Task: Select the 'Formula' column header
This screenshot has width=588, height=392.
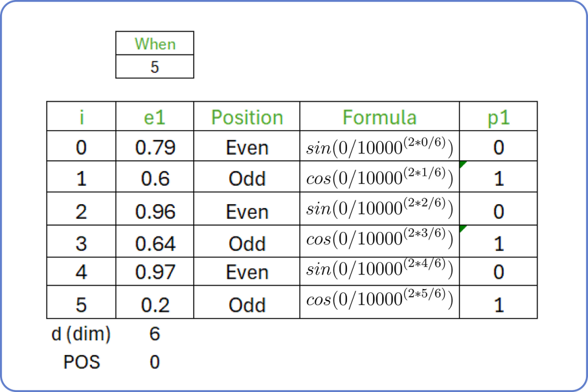Action: pos(379,117)
